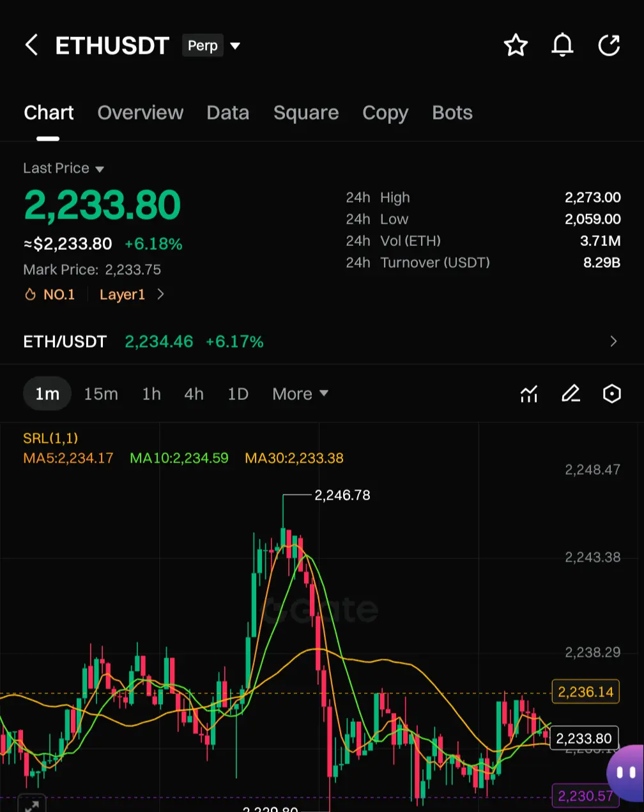Add ETHUSDT to favorites with star
Viewport: 644px width, 812px height.
point(516,45)
